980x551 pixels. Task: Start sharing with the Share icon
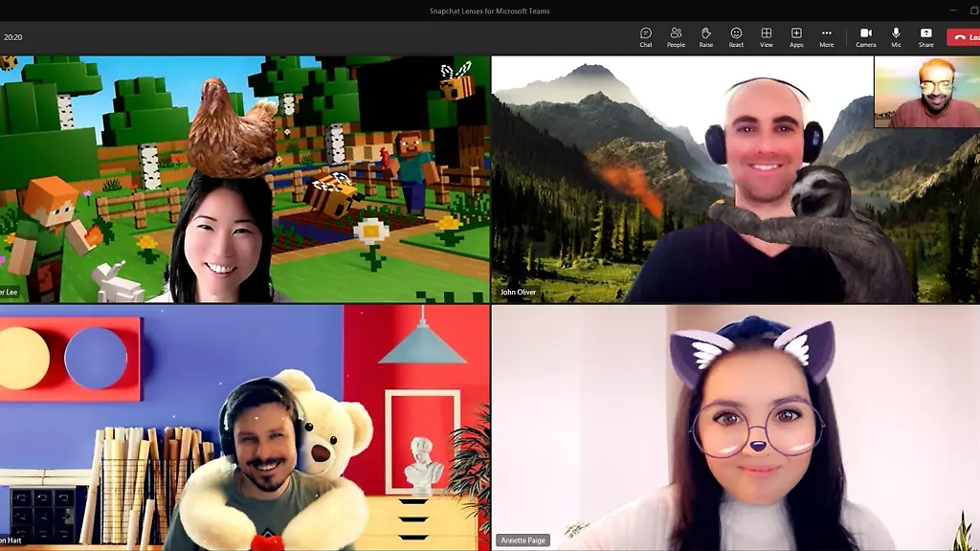click(925, 36)
